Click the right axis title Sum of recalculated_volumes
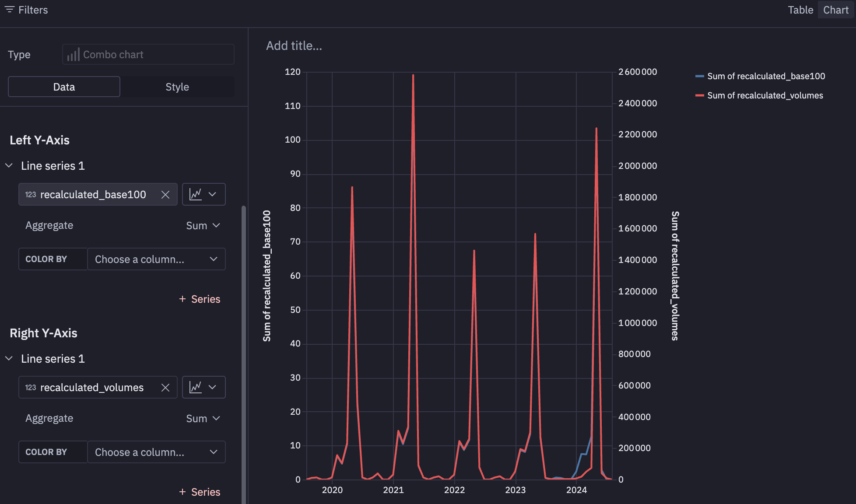 (x=675, y=276)
